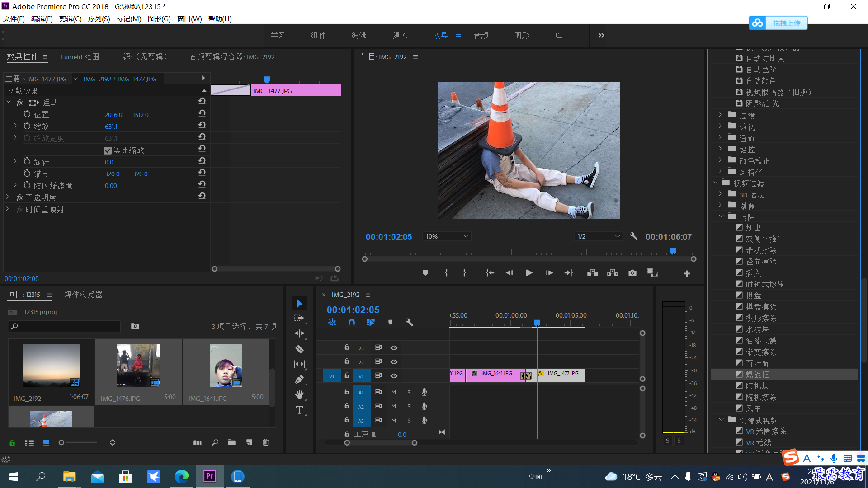Toggle V1 track lock
This screenshot has height=488, width=868.
click(x=347, y=375)
